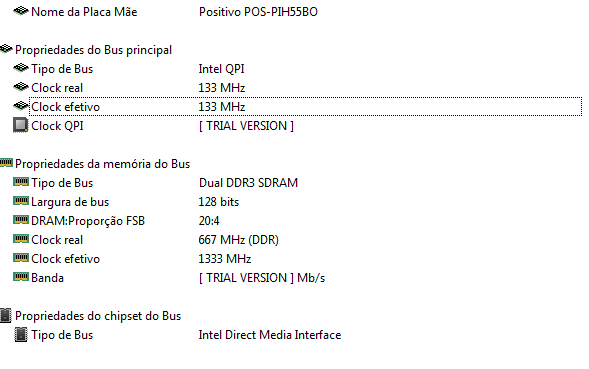Viewport: 589px width, 369px height.
Task: Select the Intel QPI bus type value
Action: 221,69
